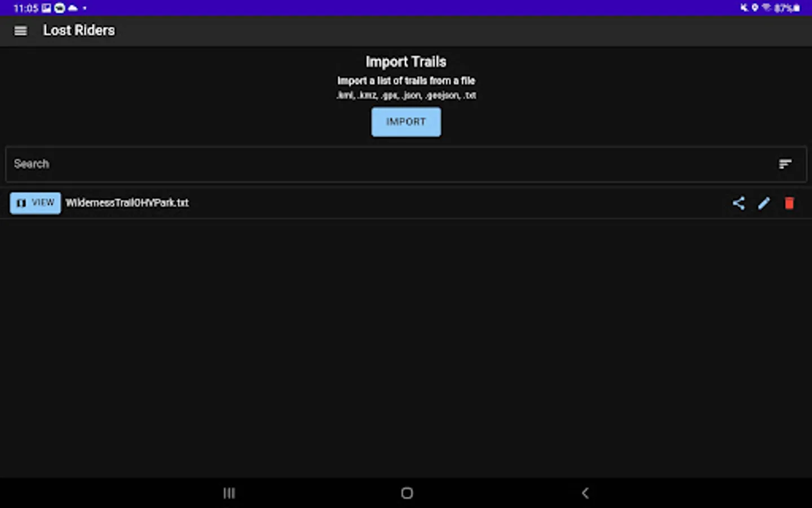Share the WildernessTrailOHVPark.txt trail

pyautogui.click(x=739, y=203)
